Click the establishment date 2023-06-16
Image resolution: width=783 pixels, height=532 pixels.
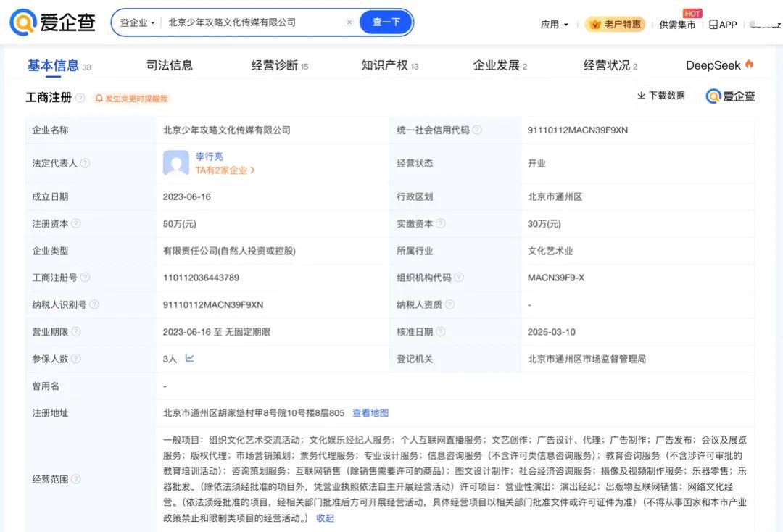point(187,196)
